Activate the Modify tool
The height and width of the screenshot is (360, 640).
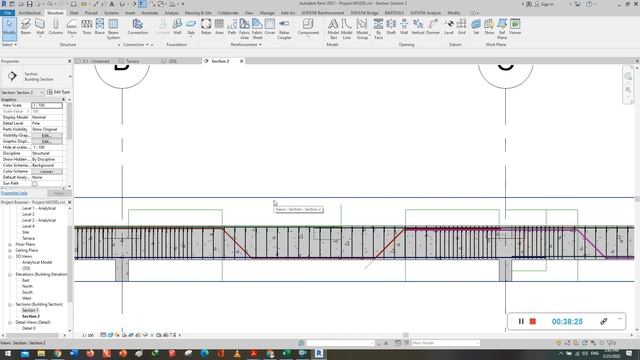pyautogui.click(x=9, y=28)
